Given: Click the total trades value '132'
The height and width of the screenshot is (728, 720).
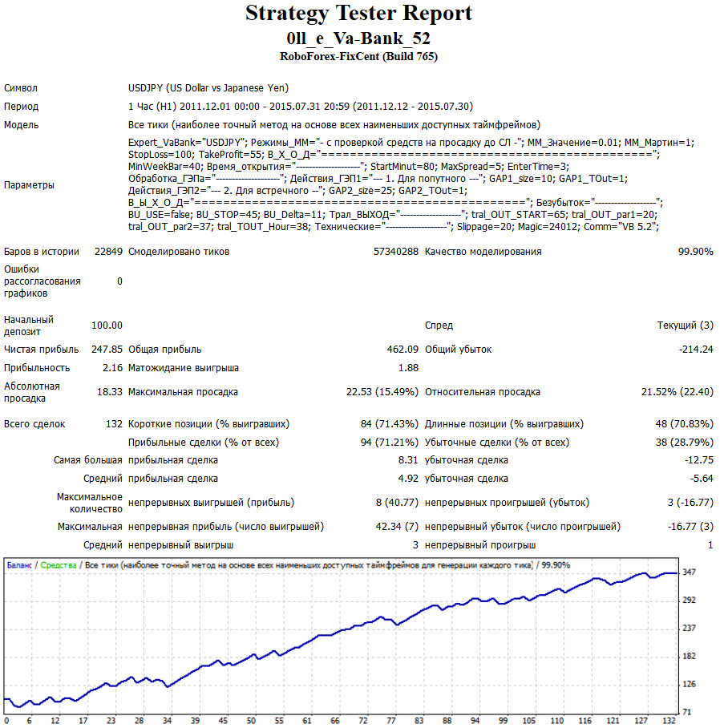Looking at the screenshot, I should (x=114, y=424).
